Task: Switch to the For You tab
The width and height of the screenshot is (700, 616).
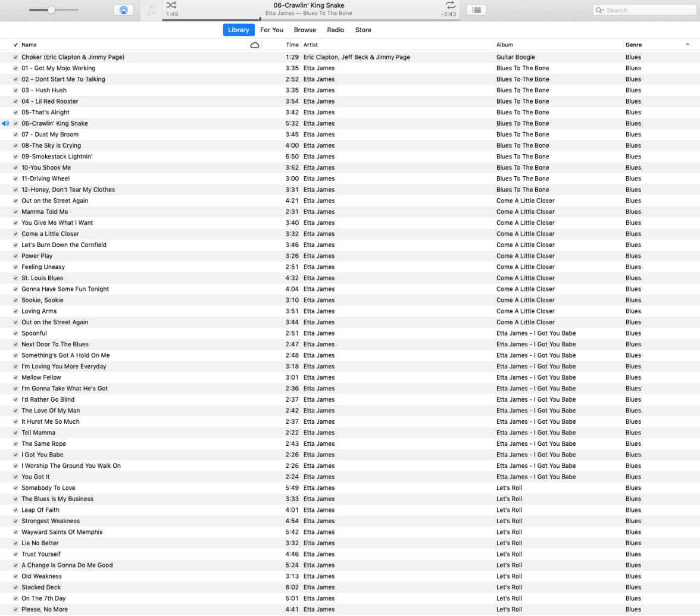Action: (271, 30)
